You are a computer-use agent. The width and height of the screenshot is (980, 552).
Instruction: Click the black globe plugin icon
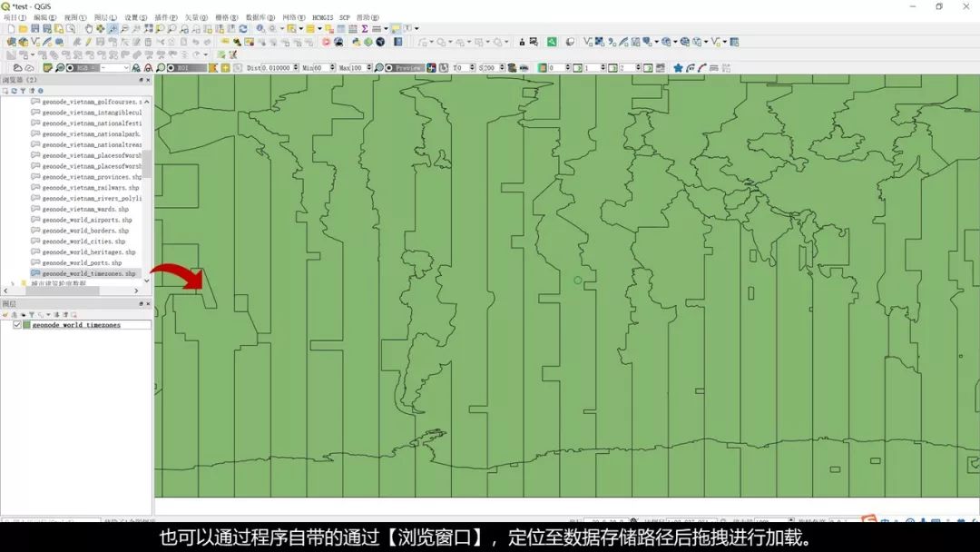pyautogui.click(x=380, y=42)
